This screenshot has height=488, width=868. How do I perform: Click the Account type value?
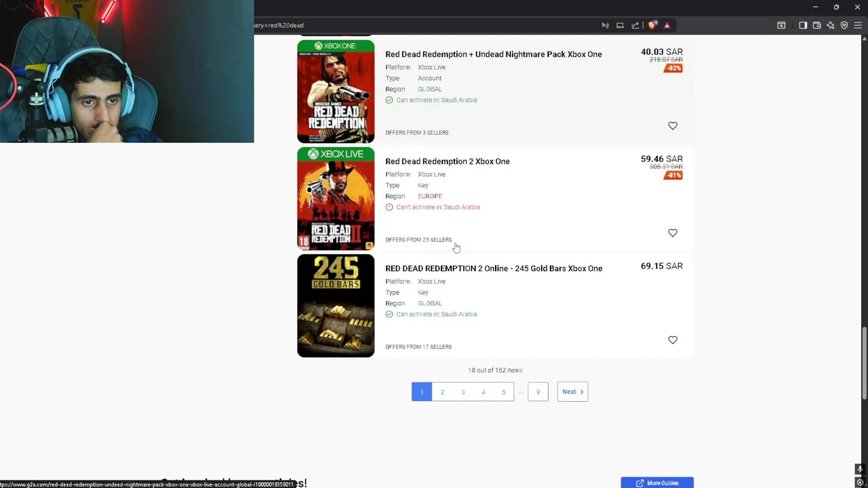point(429,79)
